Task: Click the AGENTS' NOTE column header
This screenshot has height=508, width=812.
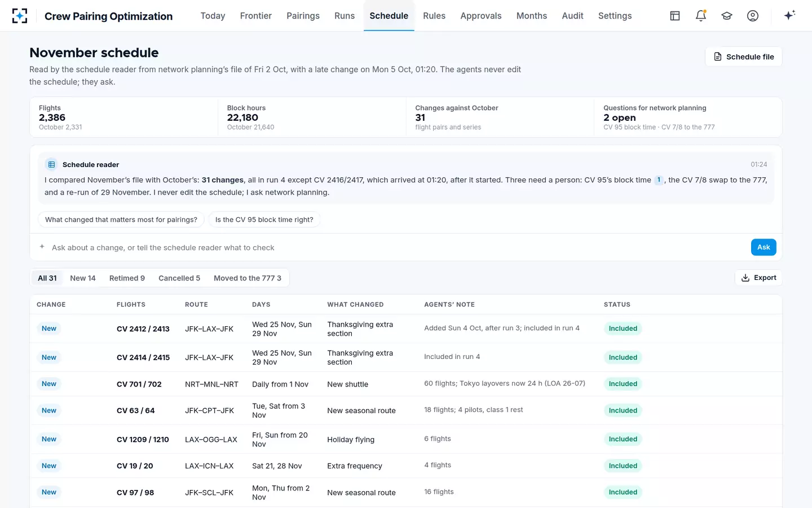Action: [x=449, y=305]
